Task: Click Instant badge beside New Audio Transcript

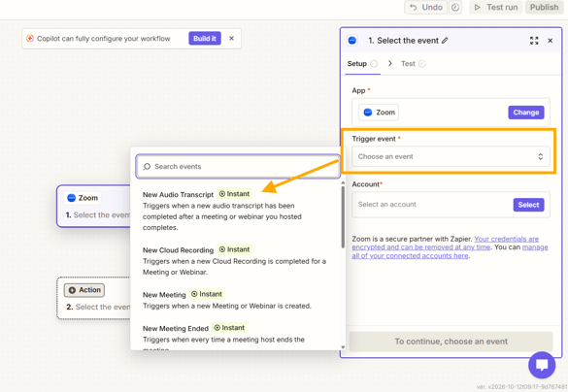Action: pyautogui.click(x=234, y=194)
